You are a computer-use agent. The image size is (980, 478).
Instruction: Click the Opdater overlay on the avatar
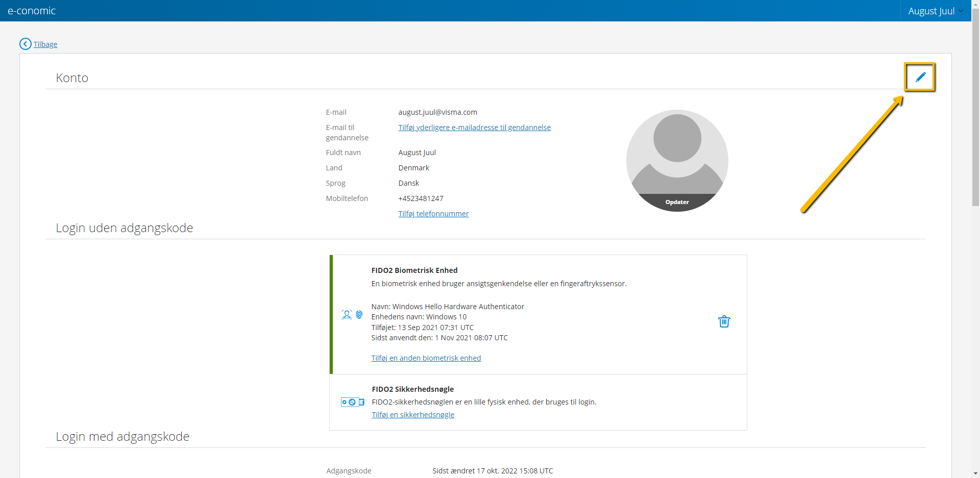point(677,202)
